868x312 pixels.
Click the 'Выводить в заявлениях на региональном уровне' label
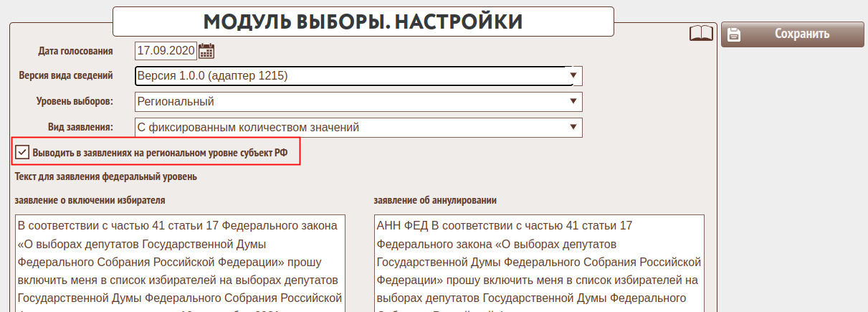tap(160, 153)
